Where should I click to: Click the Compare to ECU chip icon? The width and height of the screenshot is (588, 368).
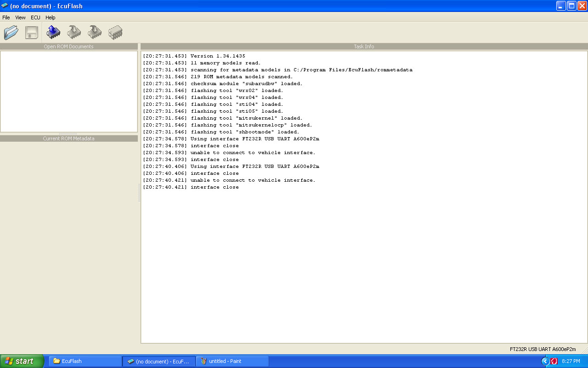tap(115, 32)
